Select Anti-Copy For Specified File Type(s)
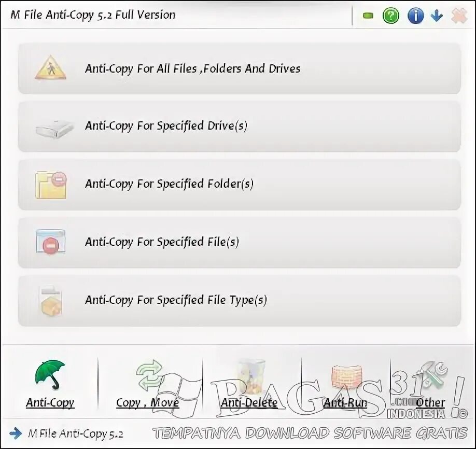Screen dimensions: 476x449 coord(240,301)
